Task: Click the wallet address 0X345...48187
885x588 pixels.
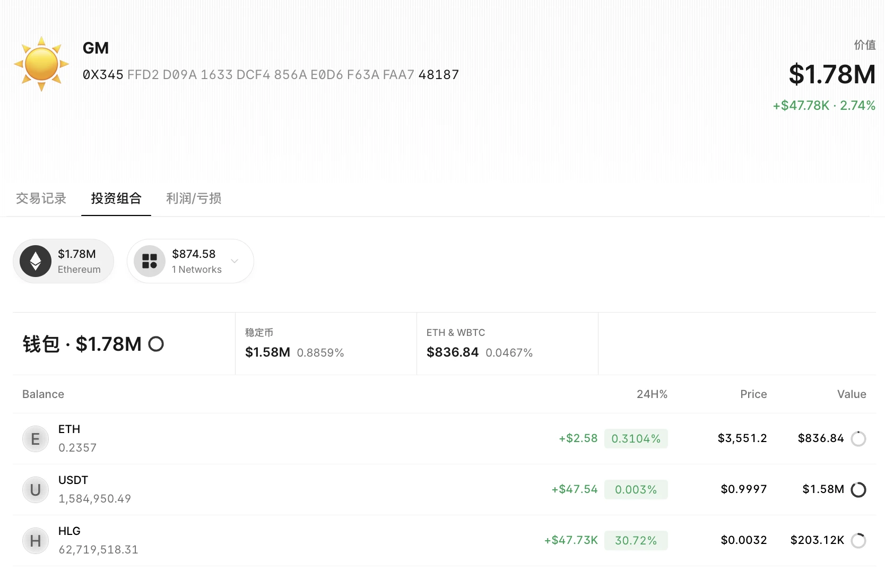Action: (271, 75)
